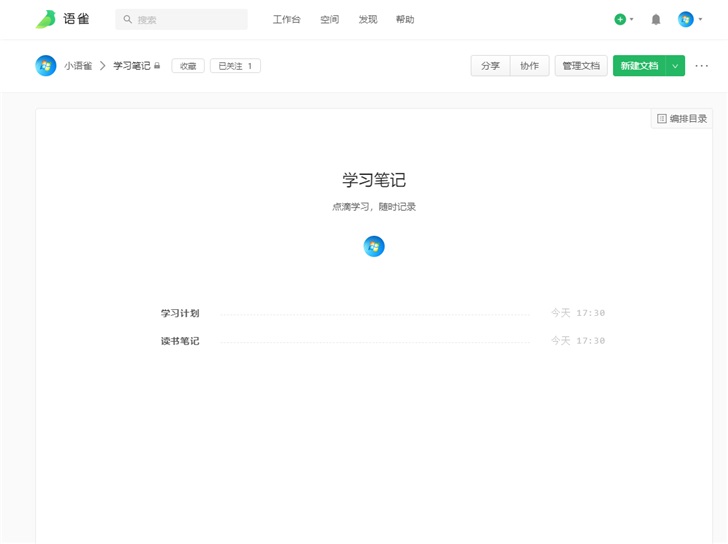Click the 编排目录 button
Image resolution: width=728 pixels, height=544 pixels.
682,119
